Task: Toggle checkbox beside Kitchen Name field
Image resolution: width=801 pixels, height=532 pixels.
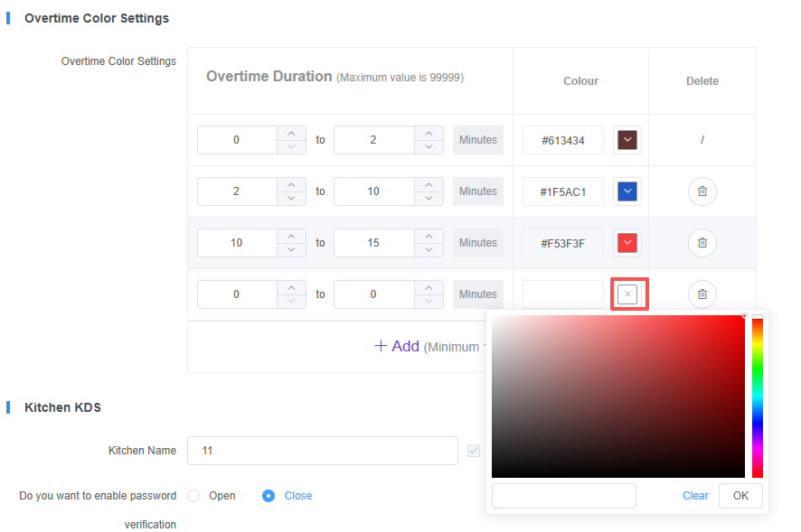Action: pos(474,451)
